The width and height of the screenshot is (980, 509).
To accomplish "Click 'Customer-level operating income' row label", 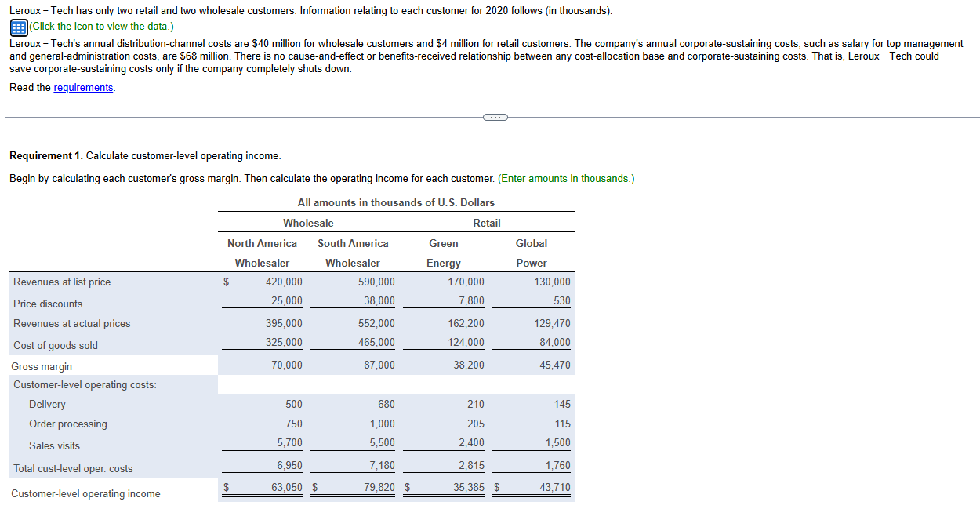I will (85, 493).
